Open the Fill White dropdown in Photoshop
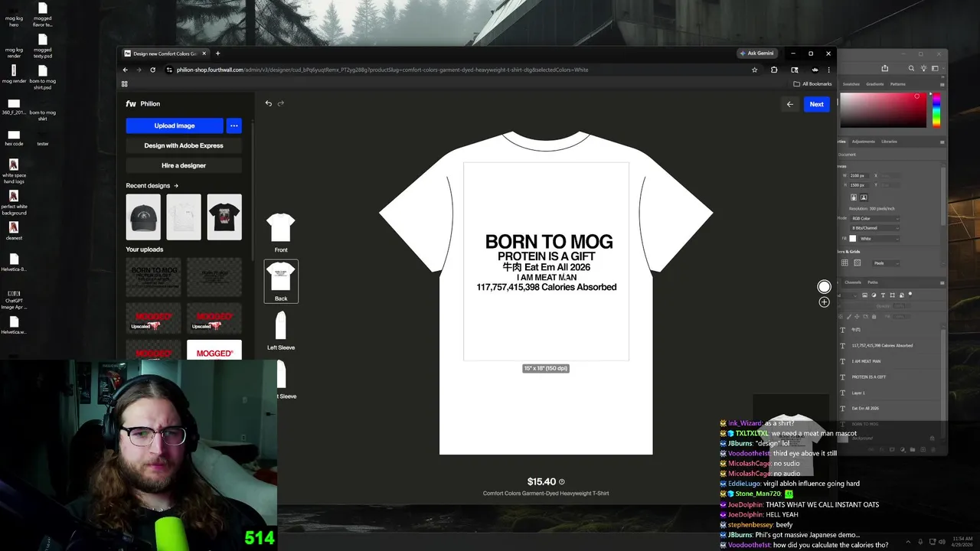The image size is (980, 551). click(879, 239)
